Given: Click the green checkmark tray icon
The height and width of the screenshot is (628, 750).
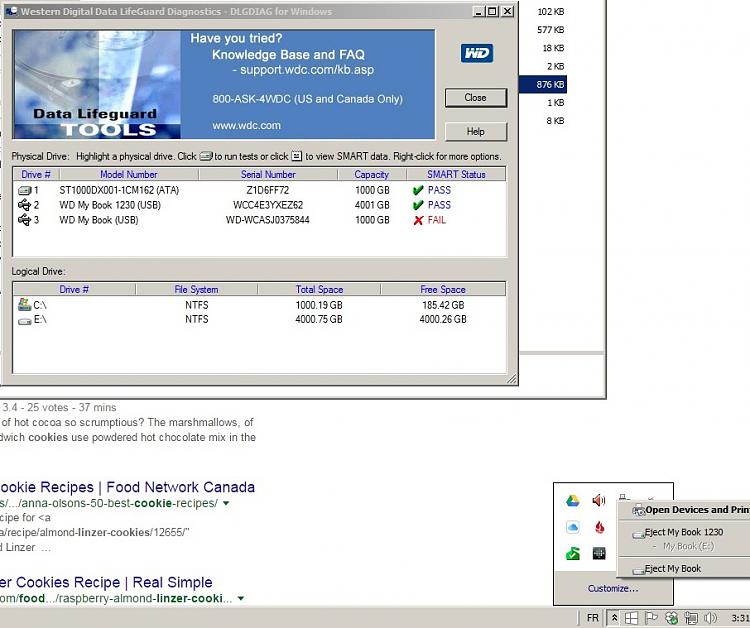Looking at the screenshot, I should pyautogui.click(x=573, y=554).
